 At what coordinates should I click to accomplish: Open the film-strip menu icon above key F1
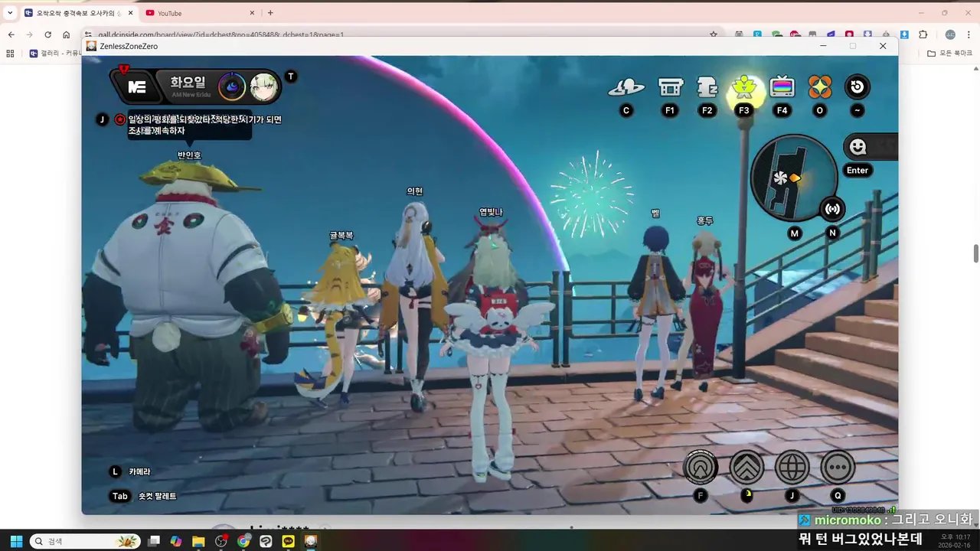tap(671, 87)
